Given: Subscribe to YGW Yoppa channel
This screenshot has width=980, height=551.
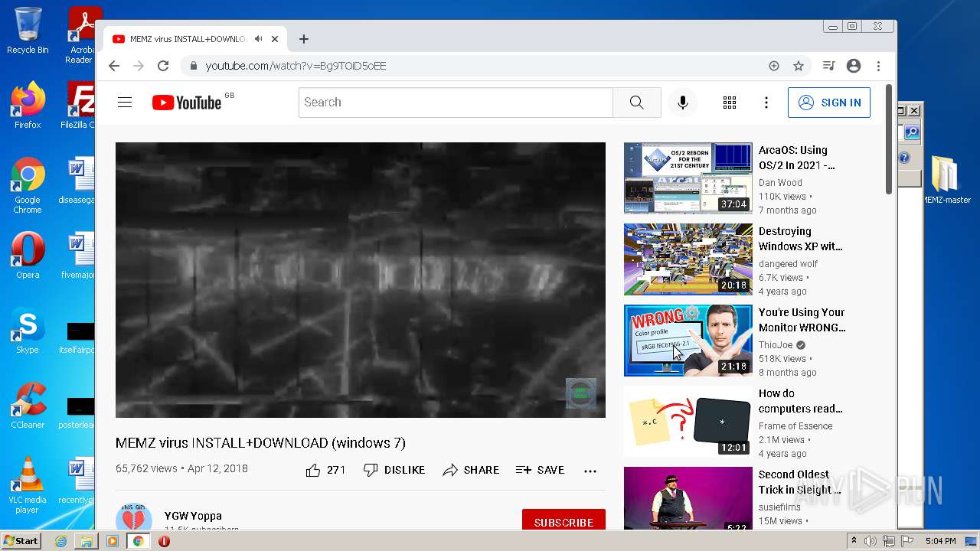Looking at the screenshot, I should [563, 520].
